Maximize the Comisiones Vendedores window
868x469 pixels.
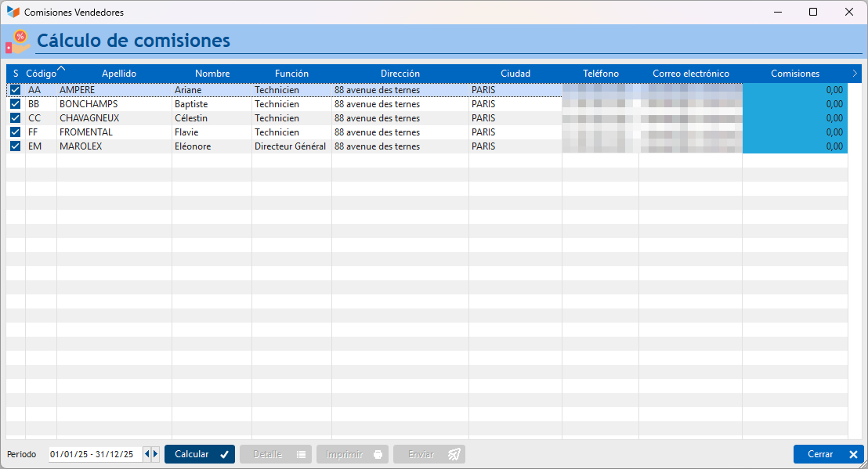(813, 13)
